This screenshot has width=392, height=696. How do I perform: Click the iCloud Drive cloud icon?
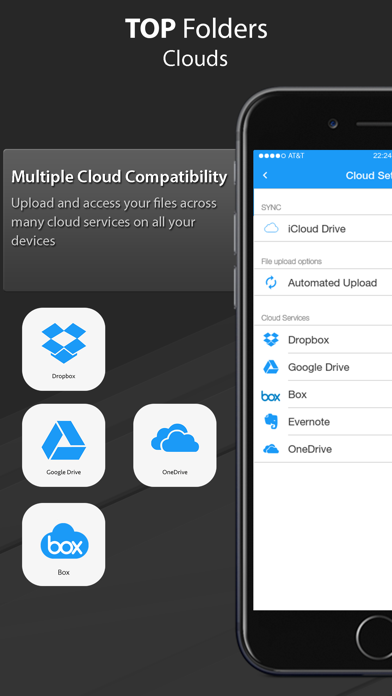coord(271,229)
